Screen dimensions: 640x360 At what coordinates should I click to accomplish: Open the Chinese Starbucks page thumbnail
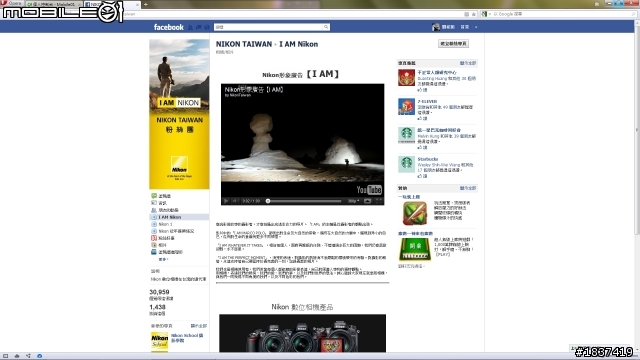click(x=406, y=136)
